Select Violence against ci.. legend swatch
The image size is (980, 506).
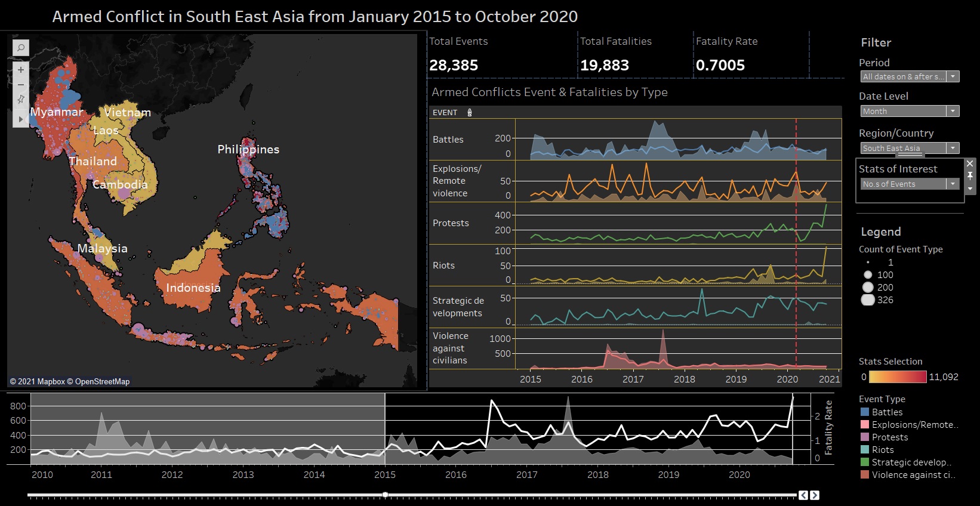tap(864, 474)
